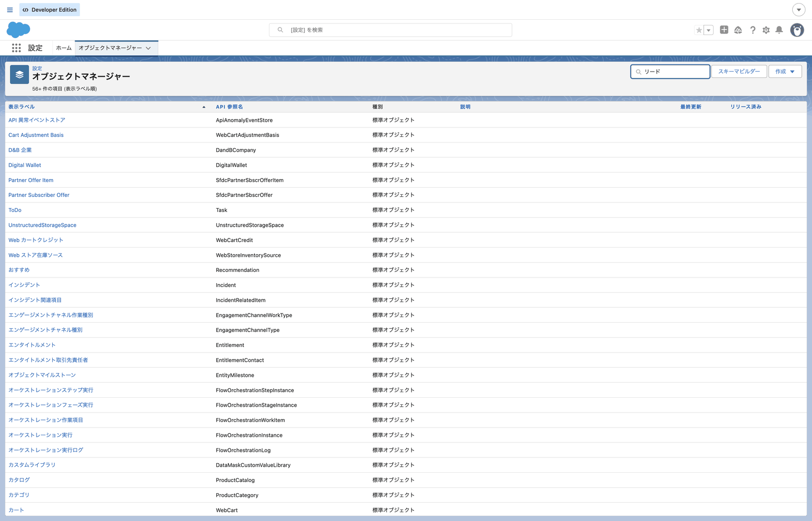Click the 設定 breadcrumb link
The height and width of the screenshot is (521, 812).
point(37,68)
